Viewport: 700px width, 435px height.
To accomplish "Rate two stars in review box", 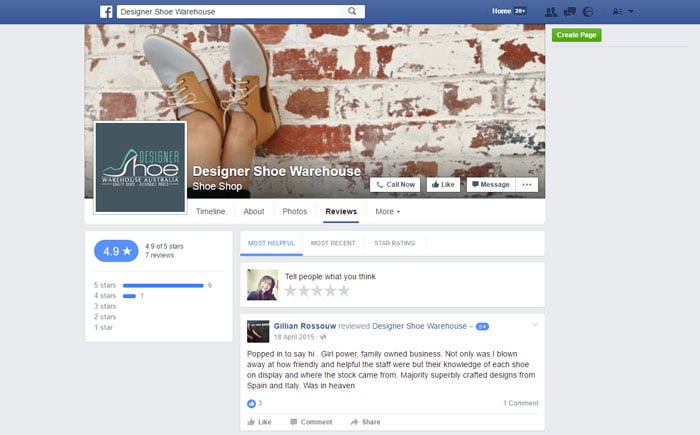I will [304, 291].
